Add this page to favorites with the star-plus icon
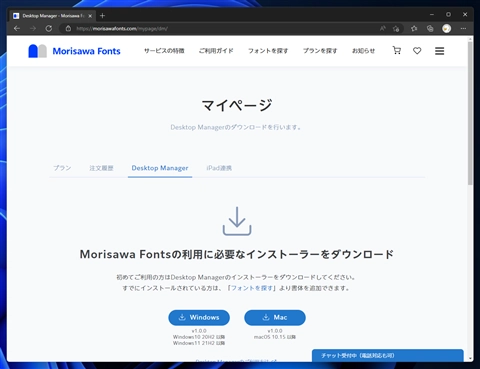 point(396,29)
